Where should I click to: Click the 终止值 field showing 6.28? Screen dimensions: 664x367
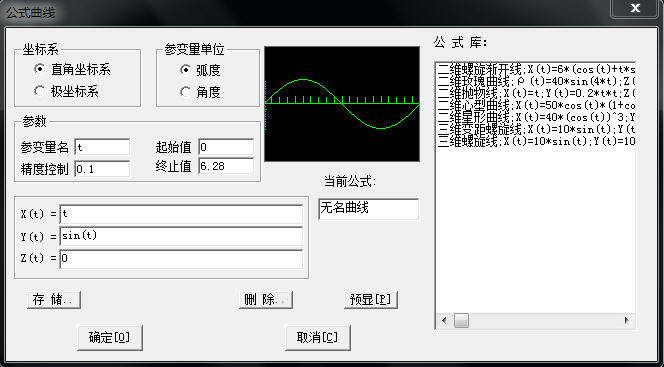(x=226, y=166)
